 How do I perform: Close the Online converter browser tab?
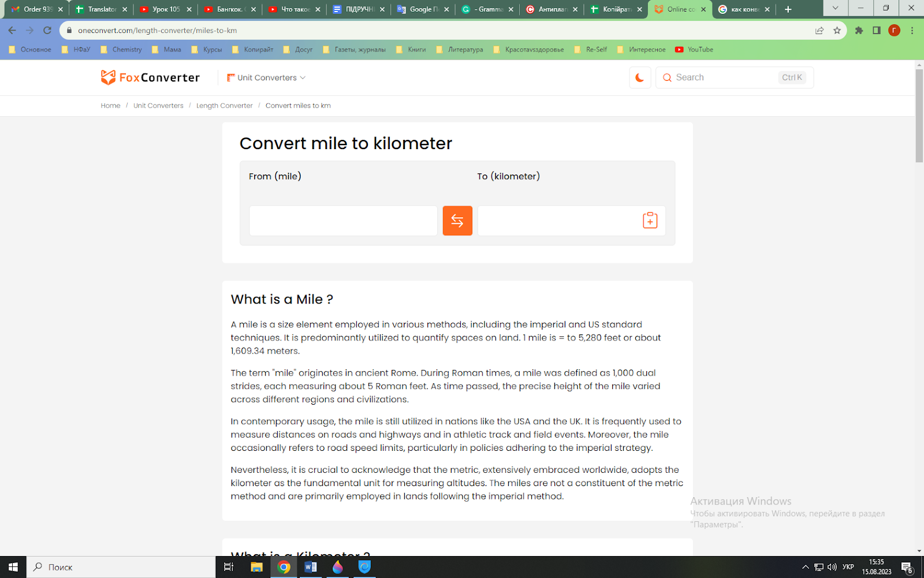703,9
